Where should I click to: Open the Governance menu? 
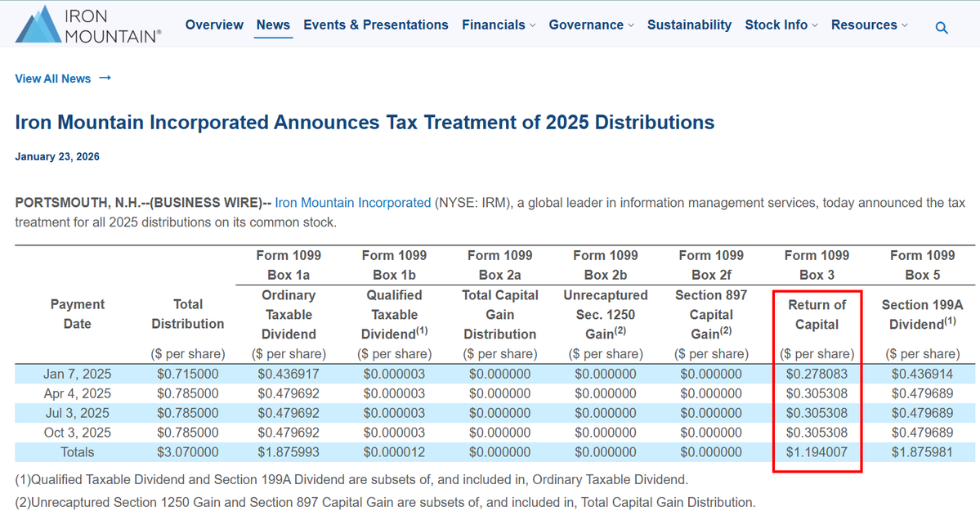(585, 25)
